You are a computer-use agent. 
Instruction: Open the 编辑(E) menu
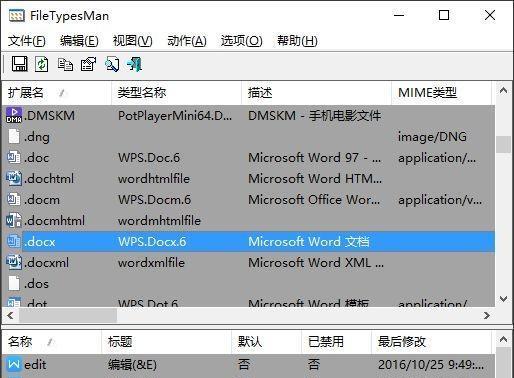79,41
